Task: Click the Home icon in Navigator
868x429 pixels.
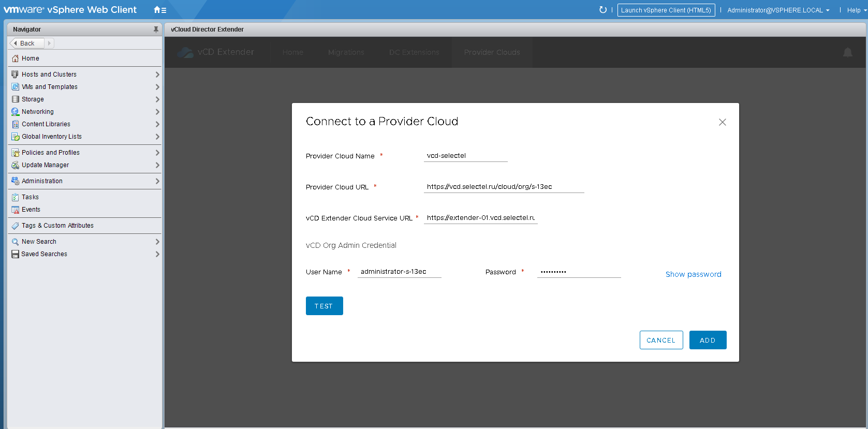Action: [x=16, y=58]
